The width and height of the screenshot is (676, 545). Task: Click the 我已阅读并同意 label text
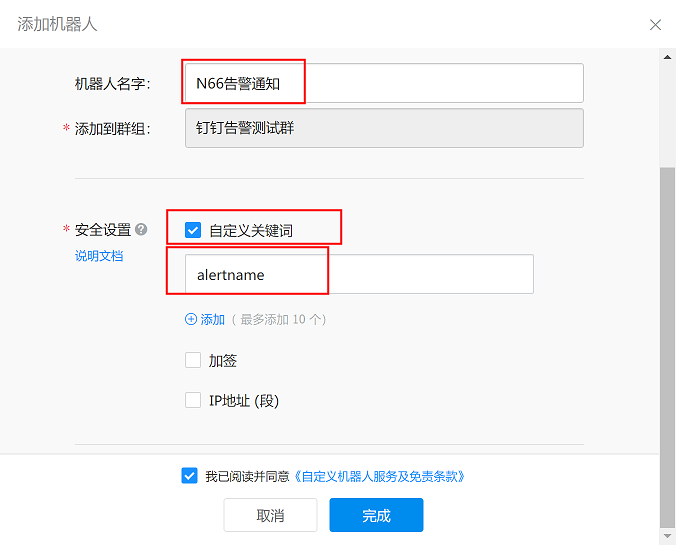click(247, 476)
